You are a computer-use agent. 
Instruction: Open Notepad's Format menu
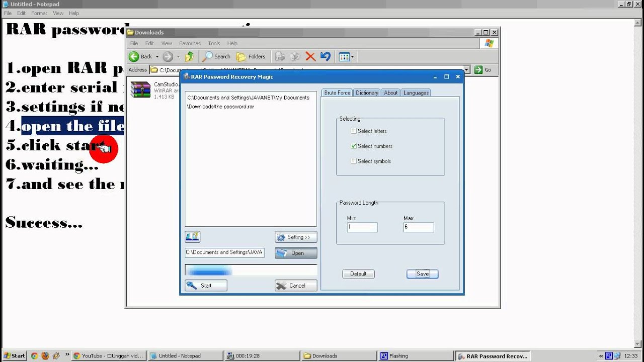click(x=39, y=13)
